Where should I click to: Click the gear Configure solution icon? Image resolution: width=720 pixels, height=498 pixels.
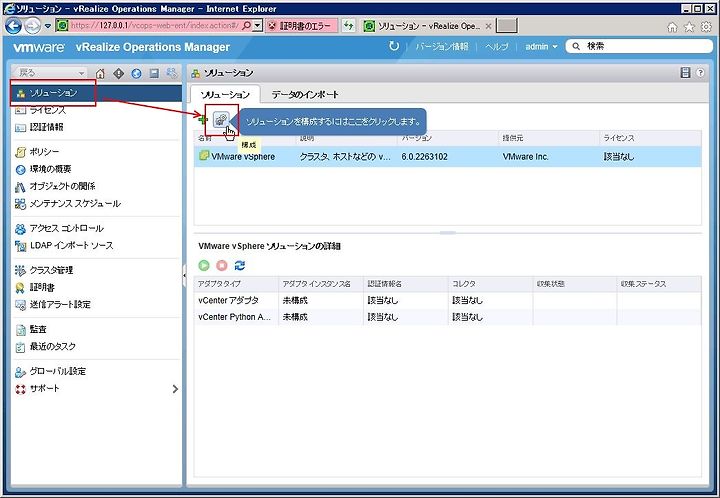click(x=221, y=120)
